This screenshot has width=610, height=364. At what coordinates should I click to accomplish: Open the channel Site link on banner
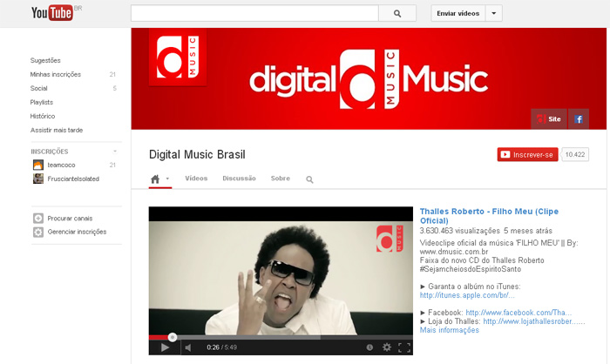pos(549,119)
